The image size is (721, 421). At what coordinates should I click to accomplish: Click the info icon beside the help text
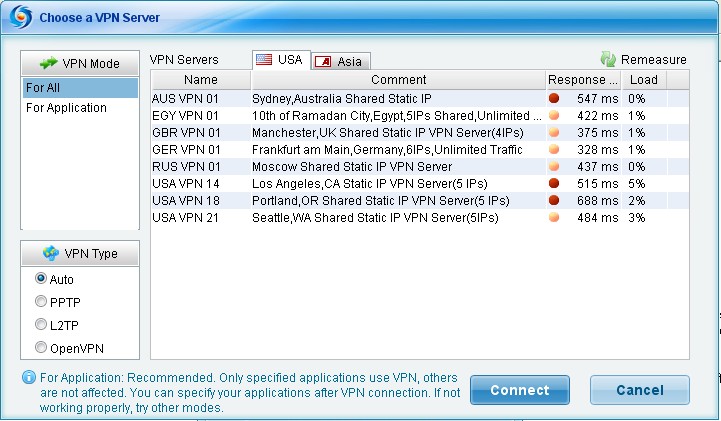(x=29, y=377)
